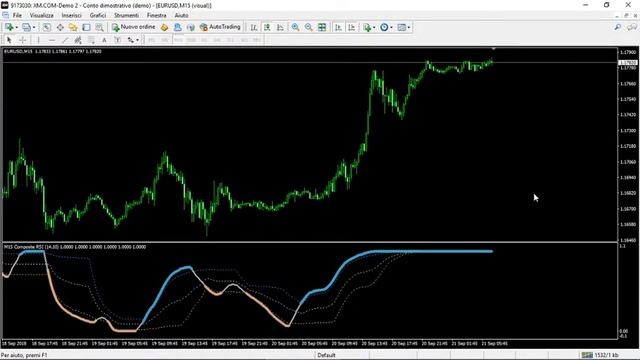Click the Indicators list icon
640x360 pixels.
pos(367,27)
